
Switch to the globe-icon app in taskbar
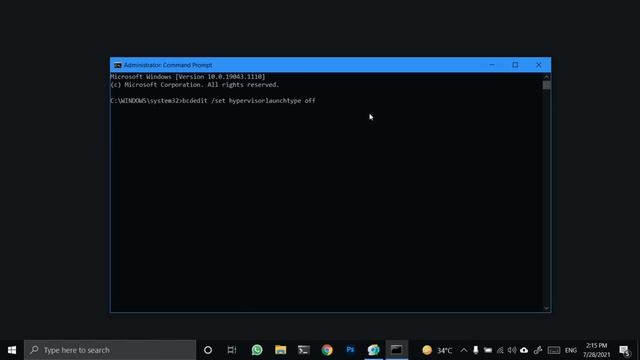[x=373, y=350]
